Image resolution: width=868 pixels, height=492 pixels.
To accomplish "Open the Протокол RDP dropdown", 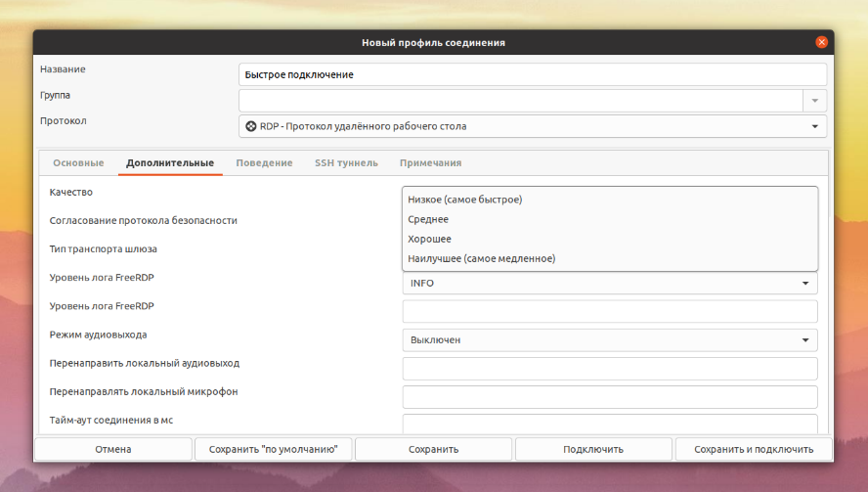I will coord(533,126).
